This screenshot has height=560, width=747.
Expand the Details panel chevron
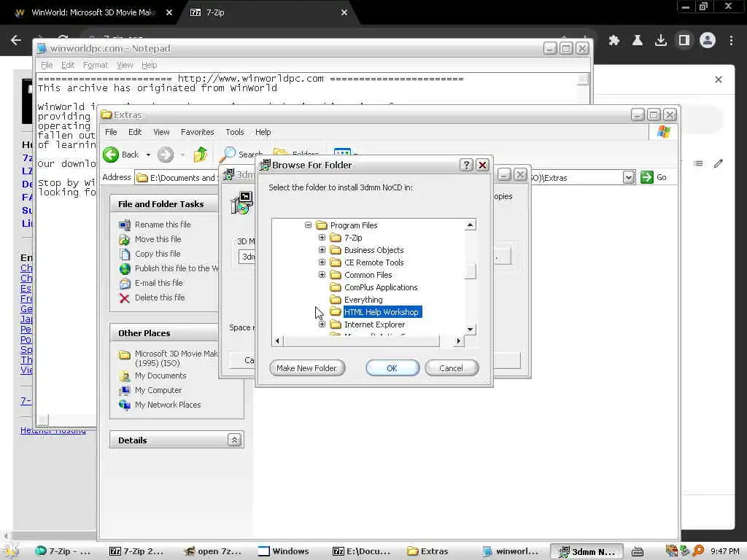[234, 440]
